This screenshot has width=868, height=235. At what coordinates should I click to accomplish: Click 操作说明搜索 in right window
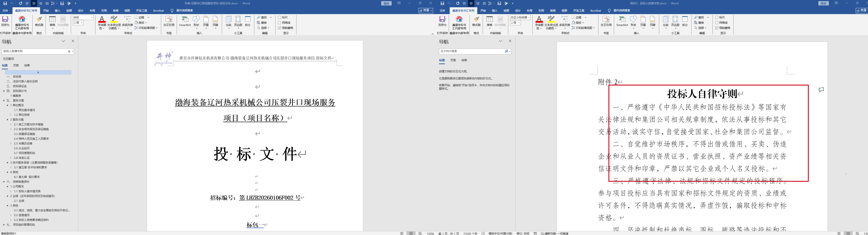click(622, 11)
